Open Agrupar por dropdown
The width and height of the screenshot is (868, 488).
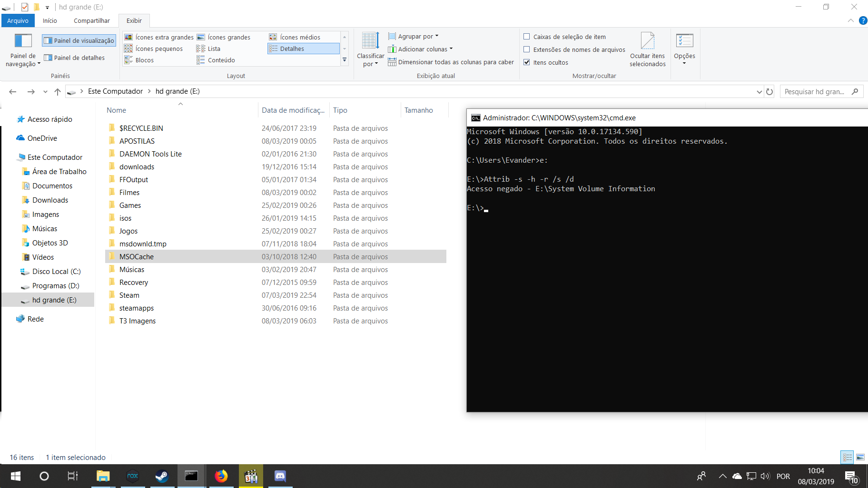click(x=413, y=36)
